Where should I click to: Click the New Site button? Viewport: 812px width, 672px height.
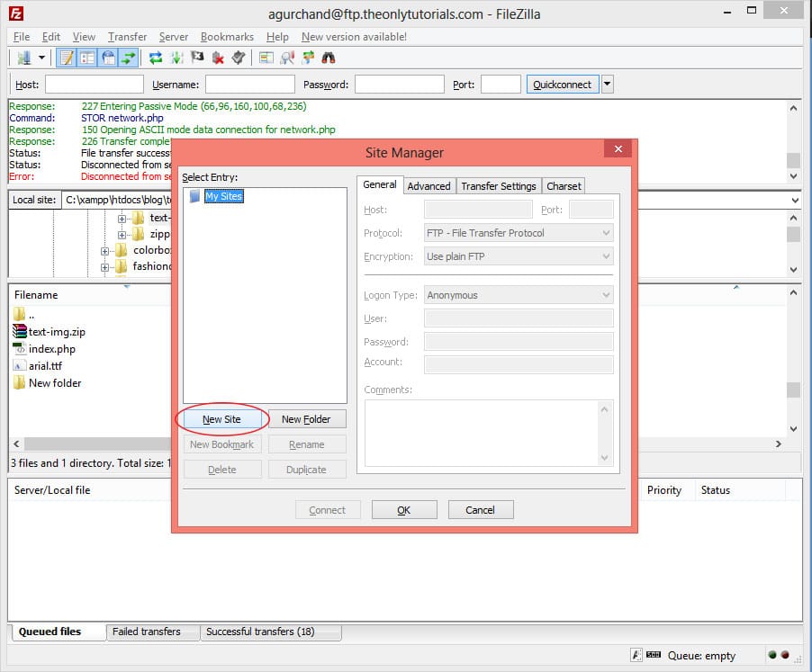[221, 419]
